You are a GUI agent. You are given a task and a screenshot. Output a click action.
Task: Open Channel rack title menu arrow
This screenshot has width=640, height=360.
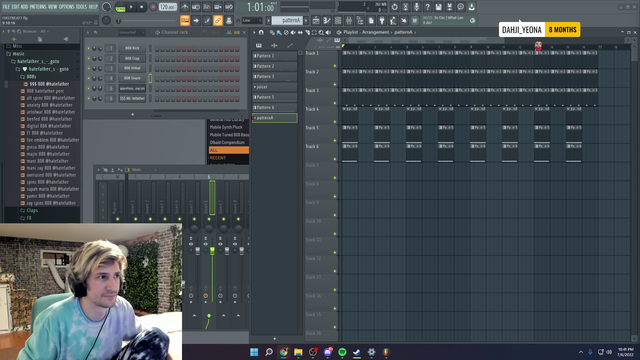tap(88, 32)
